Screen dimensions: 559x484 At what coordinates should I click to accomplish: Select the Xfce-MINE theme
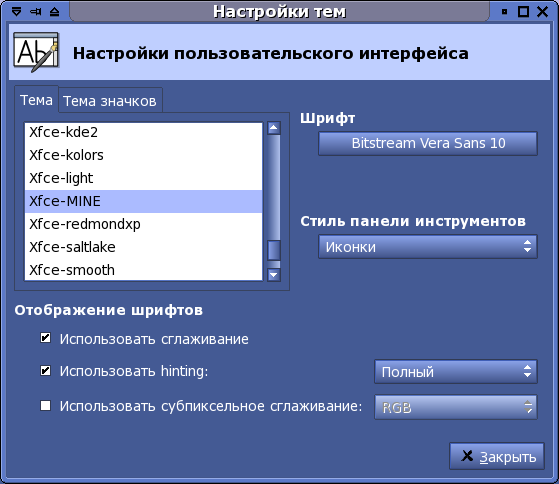(143, 201)
